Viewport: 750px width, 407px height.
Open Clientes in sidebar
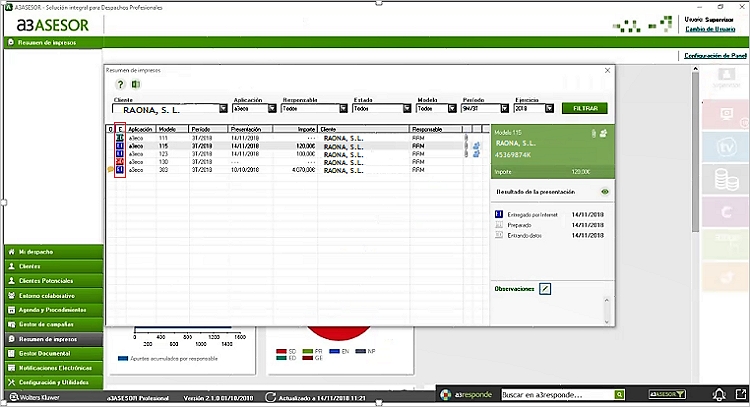pos(54,266)
